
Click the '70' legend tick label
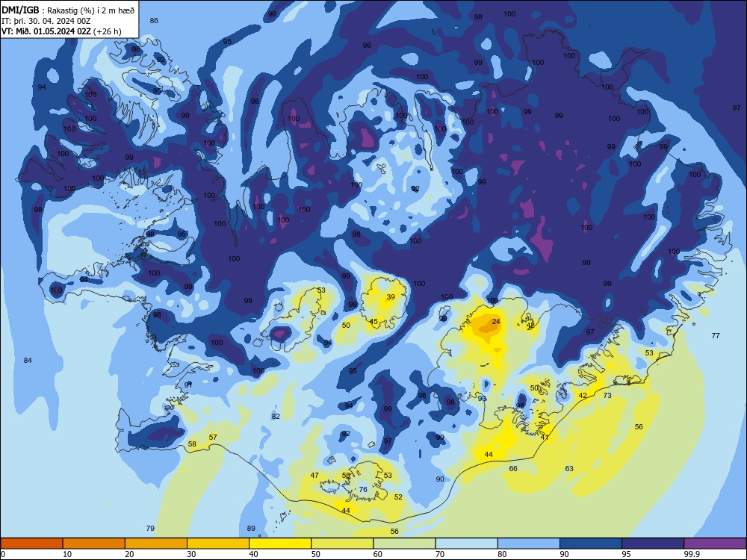(440, 554)
